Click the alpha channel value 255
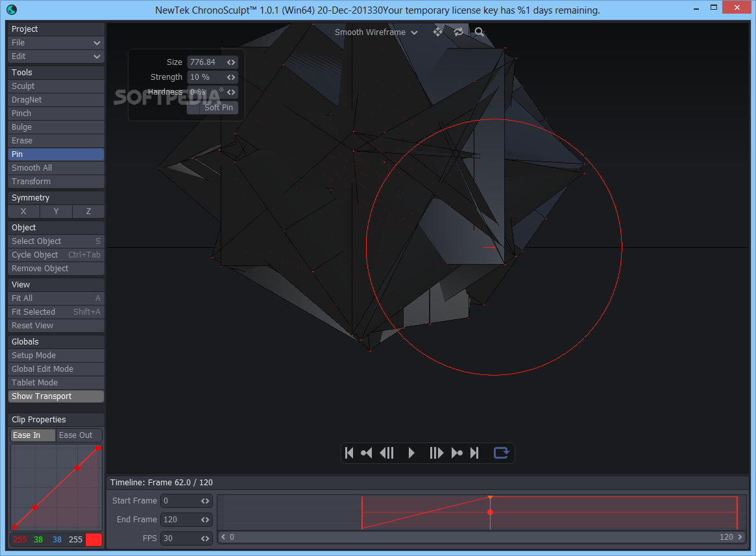Image resolution: width=756 pixels, height=556 pixels. click(76, 540)
